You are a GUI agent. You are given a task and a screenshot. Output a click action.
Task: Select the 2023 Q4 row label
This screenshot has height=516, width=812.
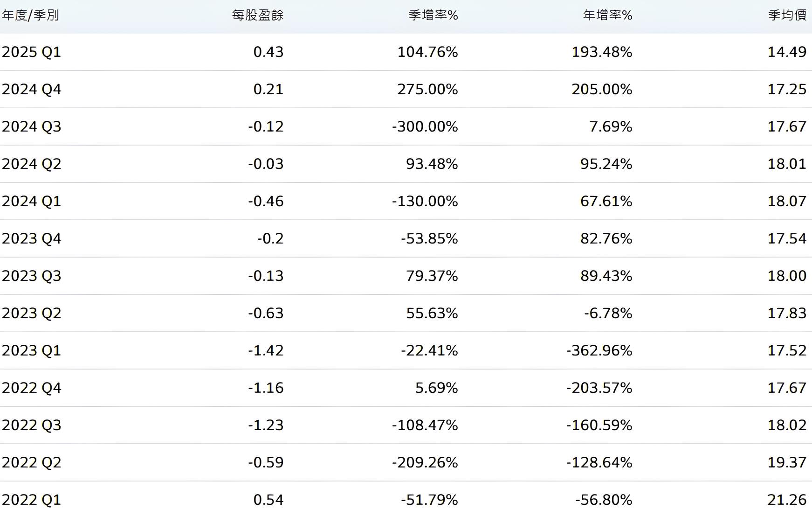pos(32,238)
